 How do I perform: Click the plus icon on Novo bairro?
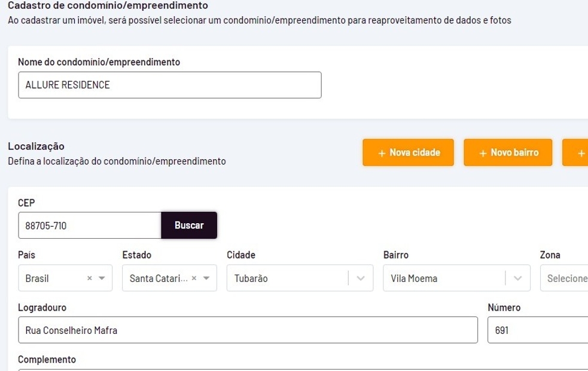tap(483, 153)
